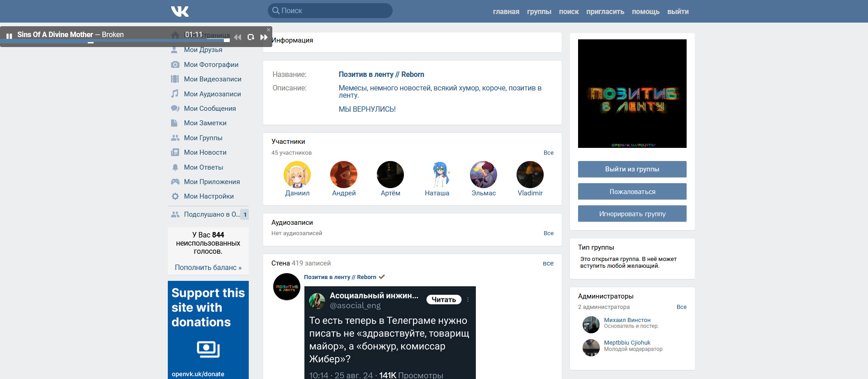Close the mini audio player
The width and height of the screenshot is (868, 379).
point(269,29)
